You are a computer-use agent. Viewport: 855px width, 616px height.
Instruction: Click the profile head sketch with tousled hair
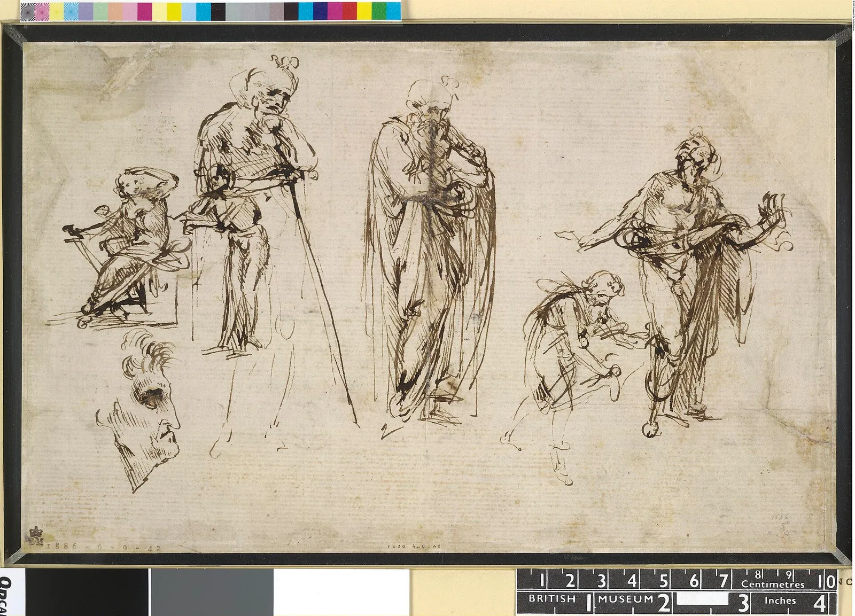(x=139, y=410)
